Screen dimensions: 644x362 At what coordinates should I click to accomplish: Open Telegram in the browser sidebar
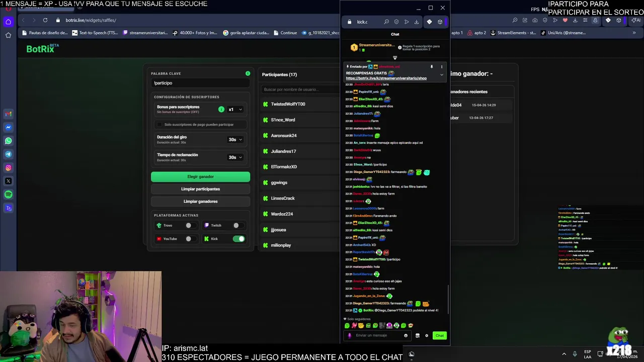8,154
